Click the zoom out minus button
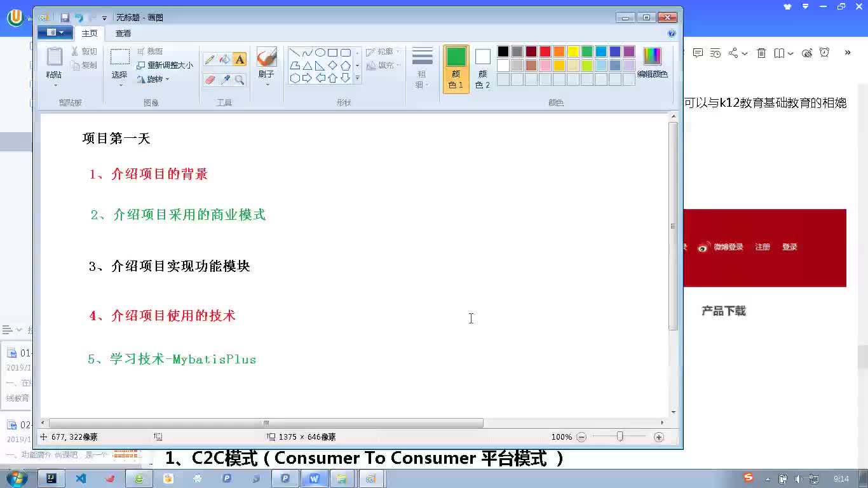 click(x=581, y=437)
